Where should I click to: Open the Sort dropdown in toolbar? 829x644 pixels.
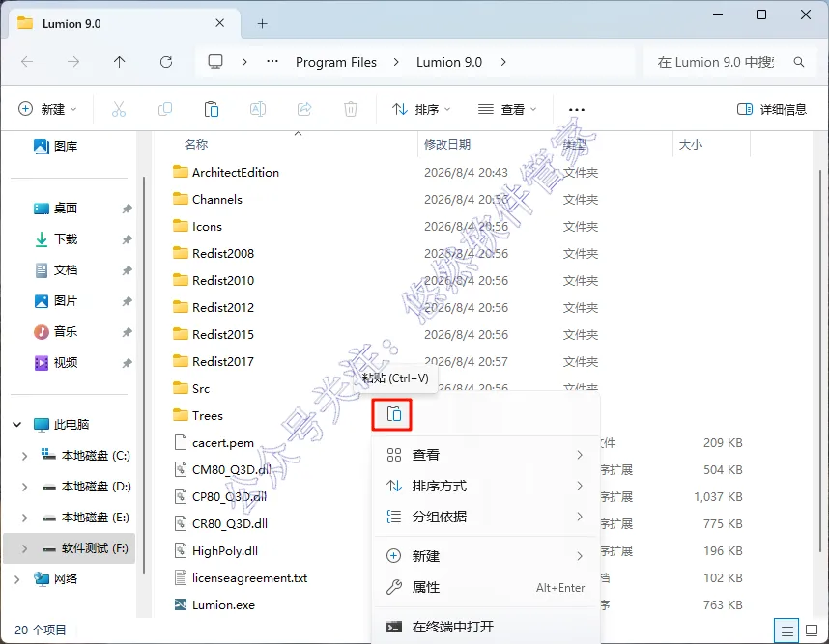point(421,109)
